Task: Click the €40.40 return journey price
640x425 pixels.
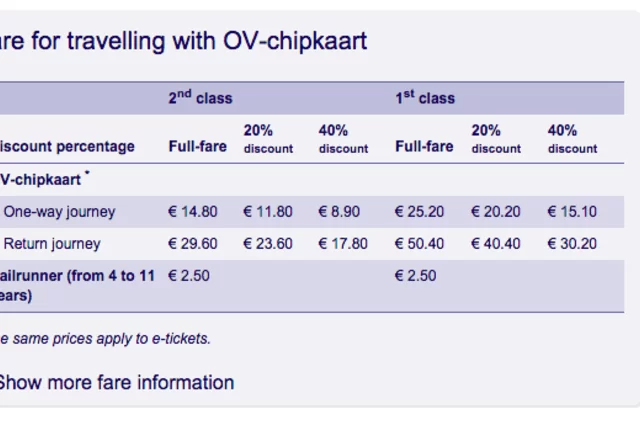Action: pyautogui.click(x=496, y=244)
